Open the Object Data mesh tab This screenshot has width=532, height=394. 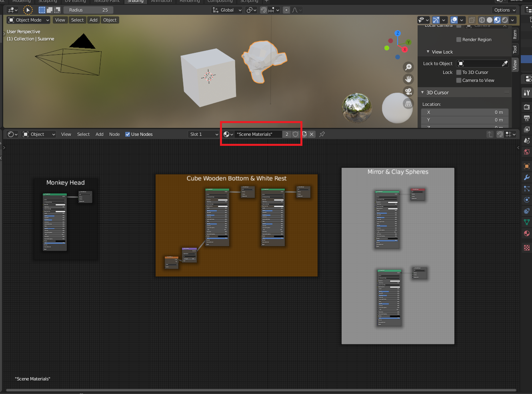click(527, 222)
